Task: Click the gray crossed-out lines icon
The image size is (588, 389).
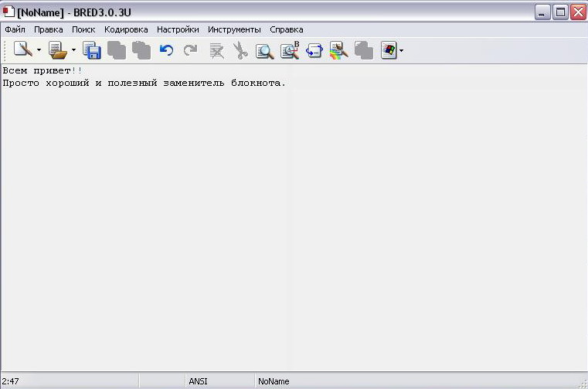Action: coord(216,51)
